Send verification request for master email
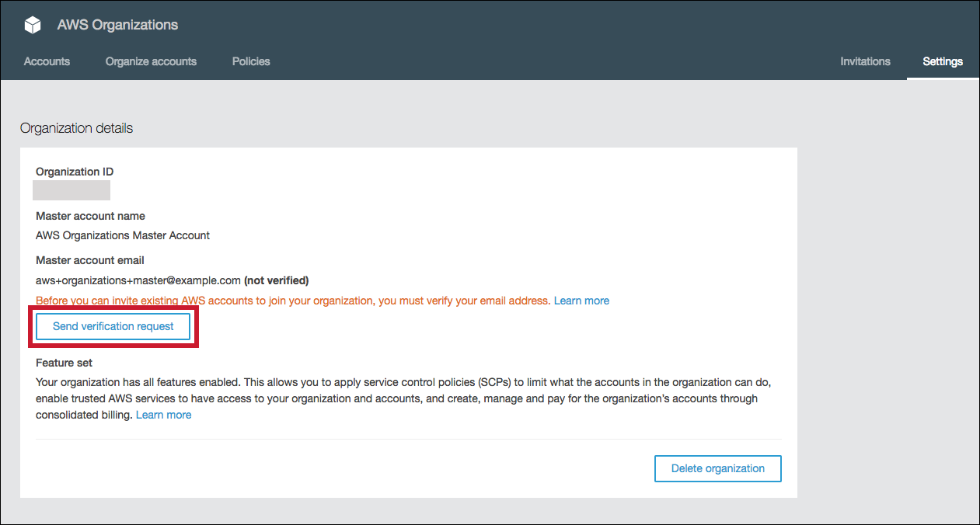This screenshot has width=980, height=525. coord(113,326)
